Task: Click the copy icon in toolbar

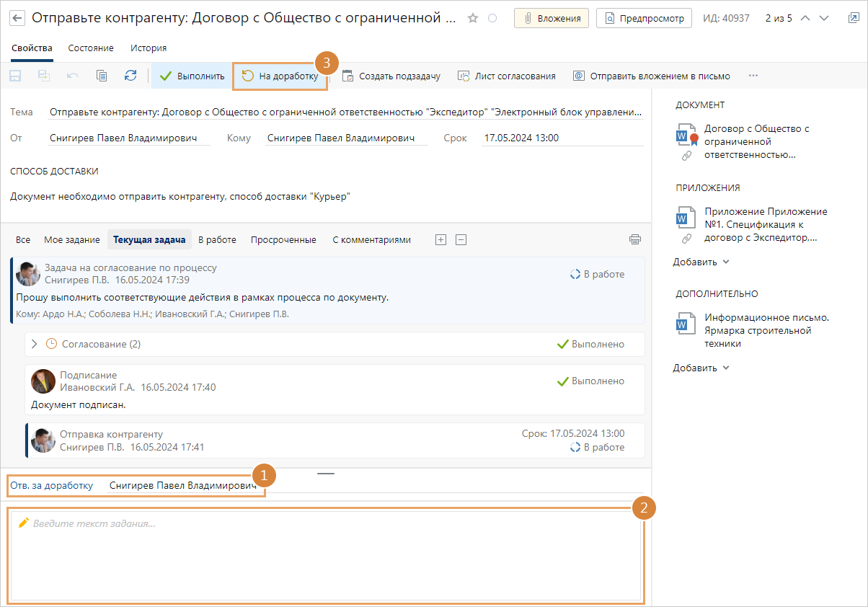Action: tap(102, 76)
